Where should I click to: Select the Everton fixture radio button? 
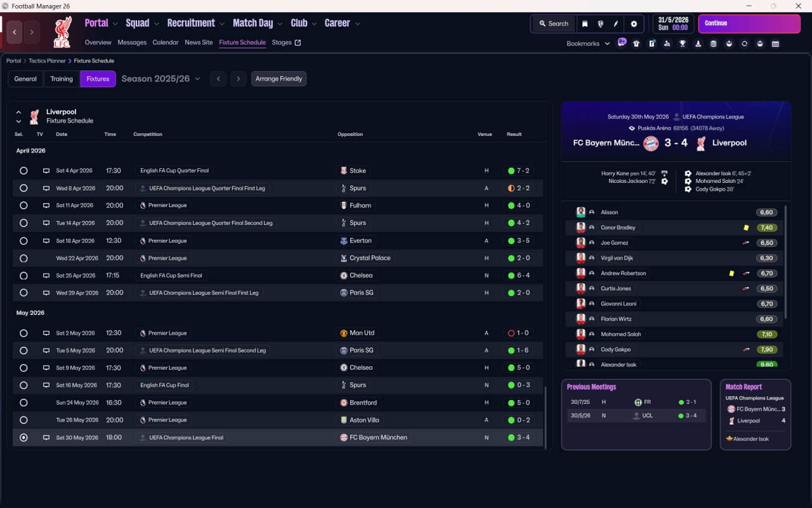point(23,241)
